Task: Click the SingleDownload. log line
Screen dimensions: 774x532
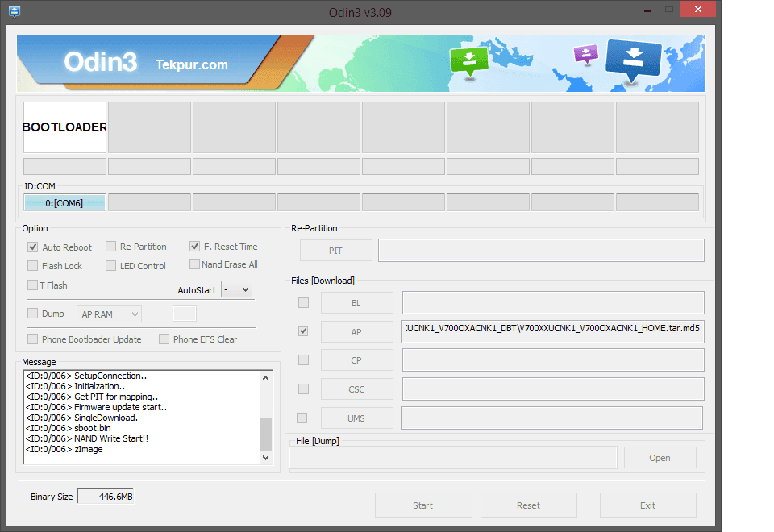Action: (81, 418)
